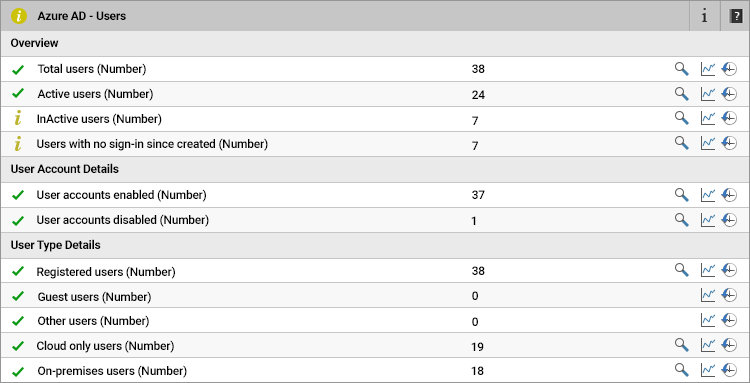This screenshot has height=383, width=750.
Task: View graph icon for Active users
Action: tap(707, 94)
